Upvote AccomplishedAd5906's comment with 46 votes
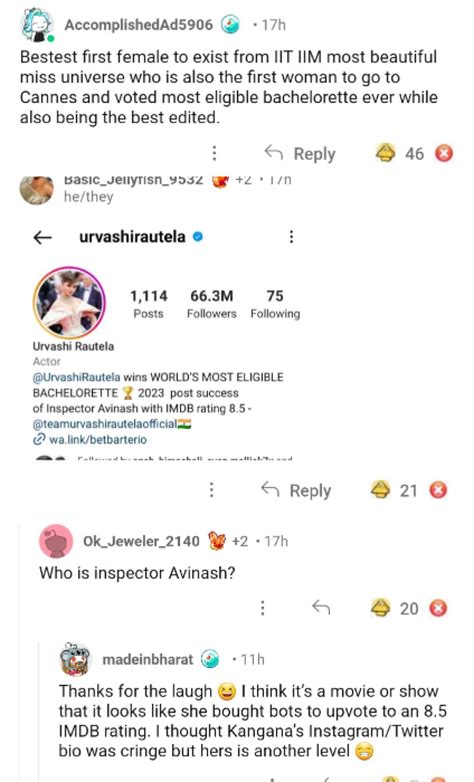This screenshot has height=782, width=474. 385,154
